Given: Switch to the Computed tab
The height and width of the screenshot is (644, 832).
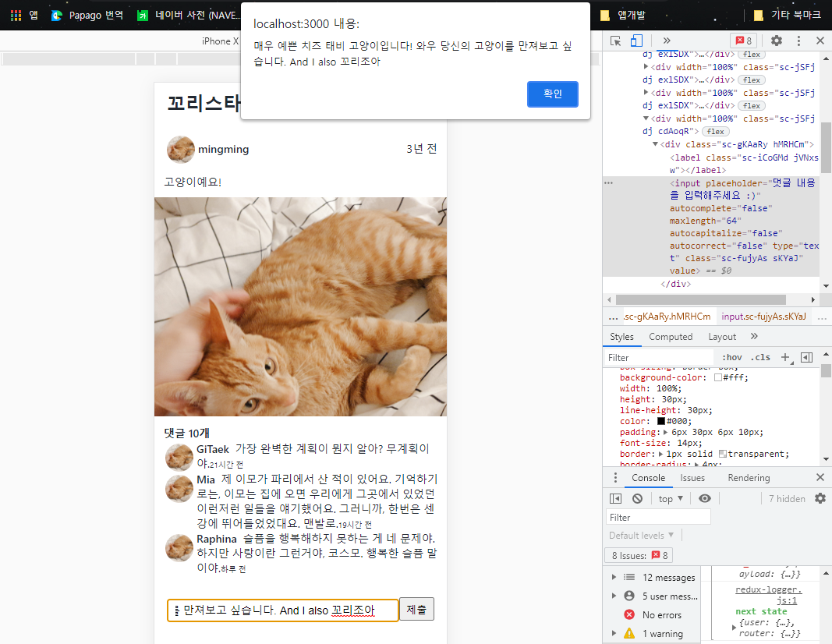Looking at the screenshot, I should [x=670, y=337].
